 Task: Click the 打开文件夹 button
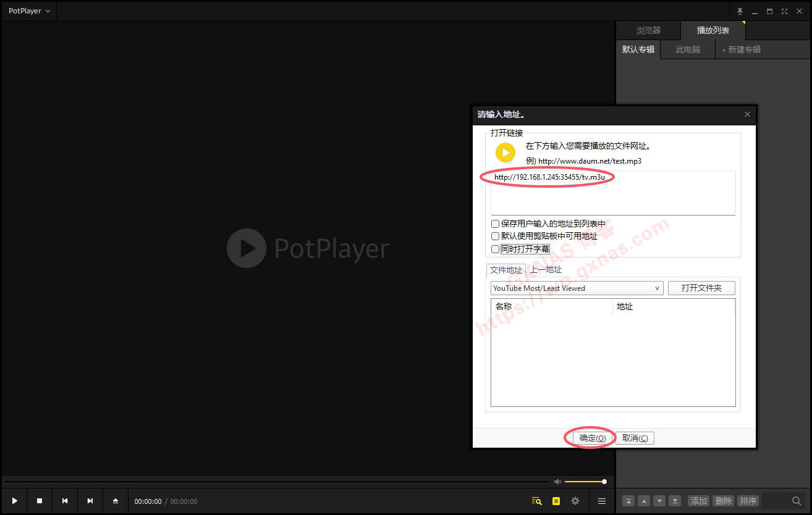(x=701, y=288)
